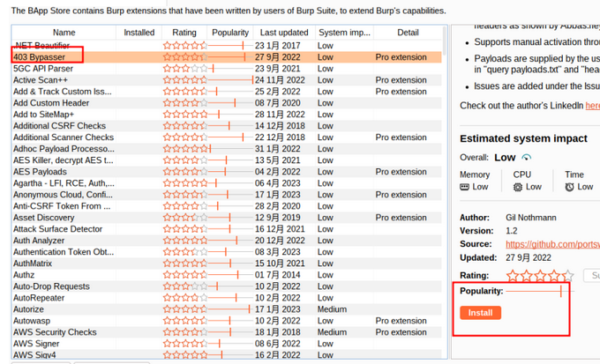Select Authentication Token Obtain row
600x364 pixels.
pyautogui.click(x=227, y=252)
